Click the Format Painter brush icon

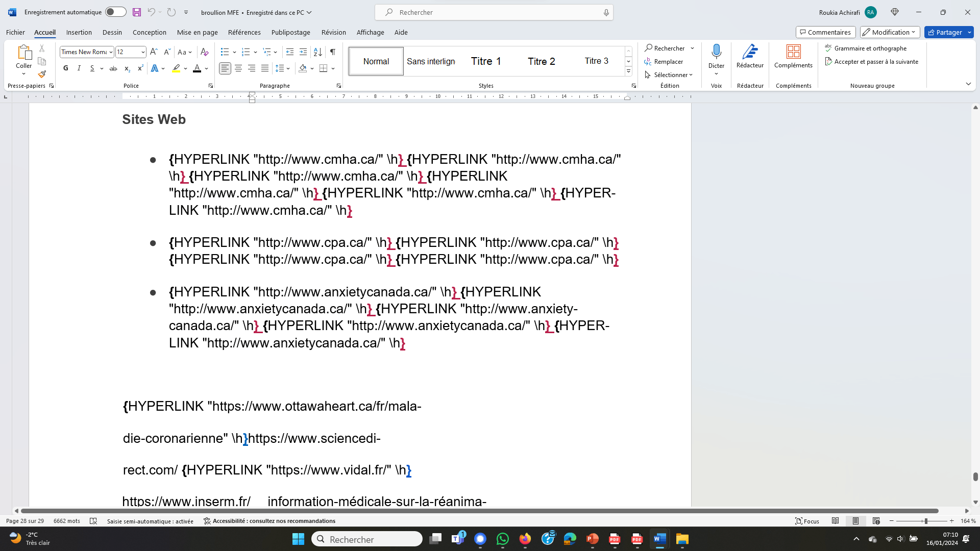tap(42, 74)
